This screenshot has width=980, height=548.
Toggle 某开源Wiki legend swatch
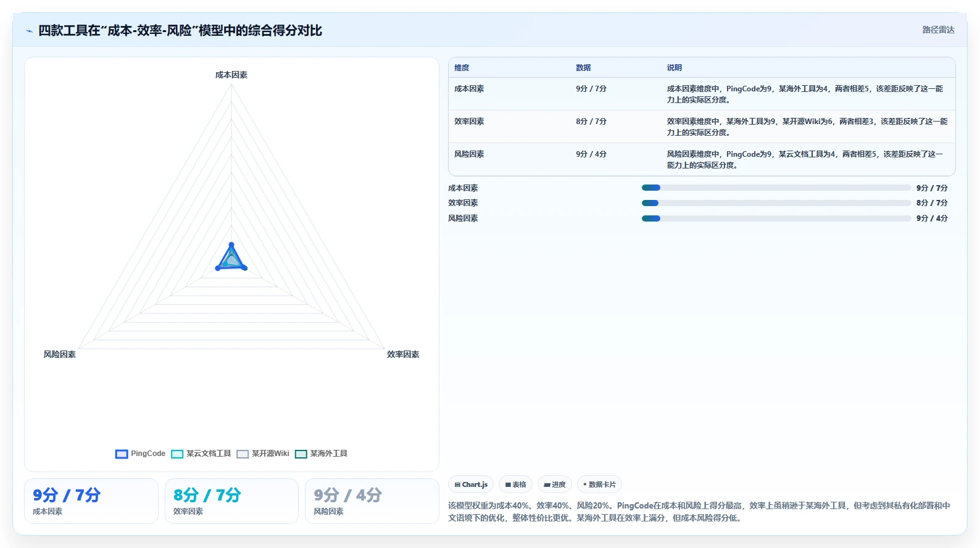click(243, 454)
